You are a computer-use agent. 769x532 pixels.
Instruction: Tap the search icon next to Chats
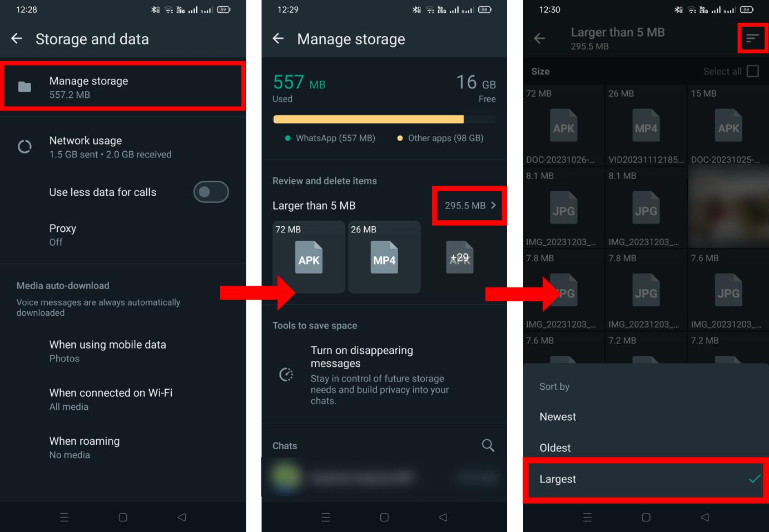coord(488,445)
